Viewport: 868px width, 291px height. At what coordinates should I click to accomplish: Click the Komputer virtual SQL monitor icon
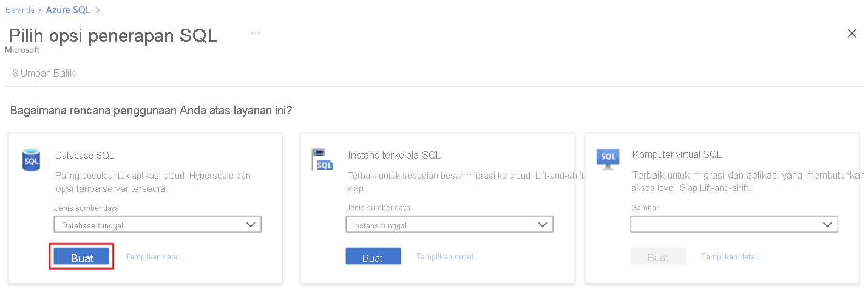coord(608,160)
